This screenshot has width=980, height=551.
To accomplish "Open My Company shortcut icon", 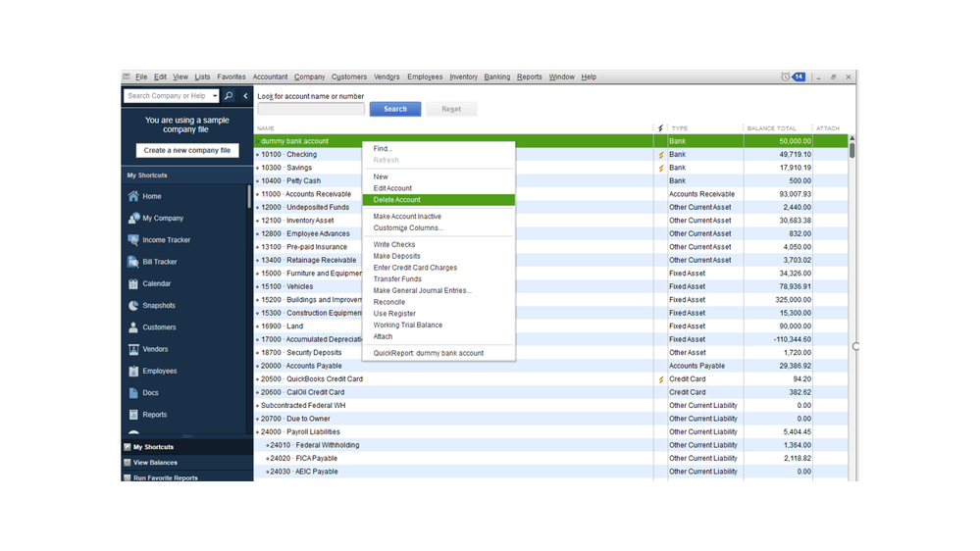I will [133, 218].
